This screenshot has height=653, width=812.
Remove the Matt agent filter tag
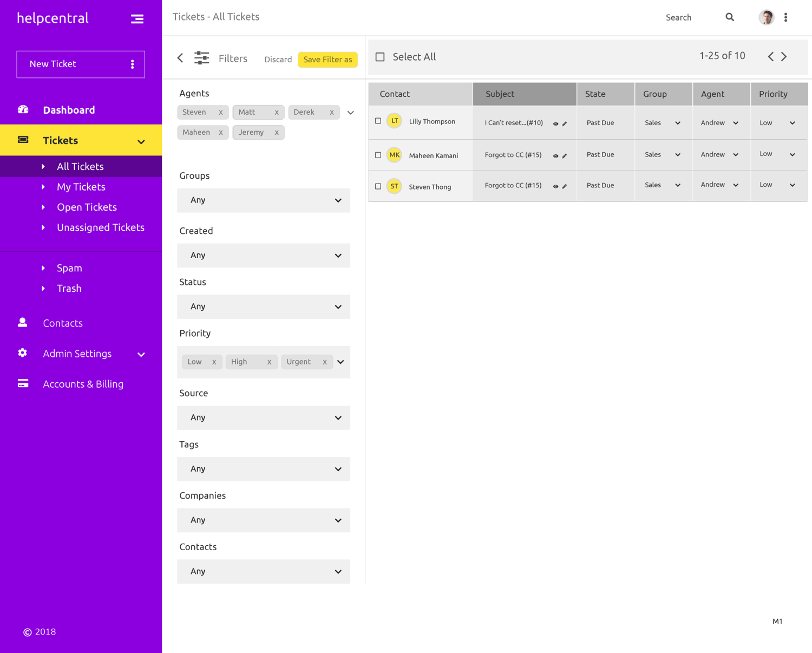click(x=277, y=113)
